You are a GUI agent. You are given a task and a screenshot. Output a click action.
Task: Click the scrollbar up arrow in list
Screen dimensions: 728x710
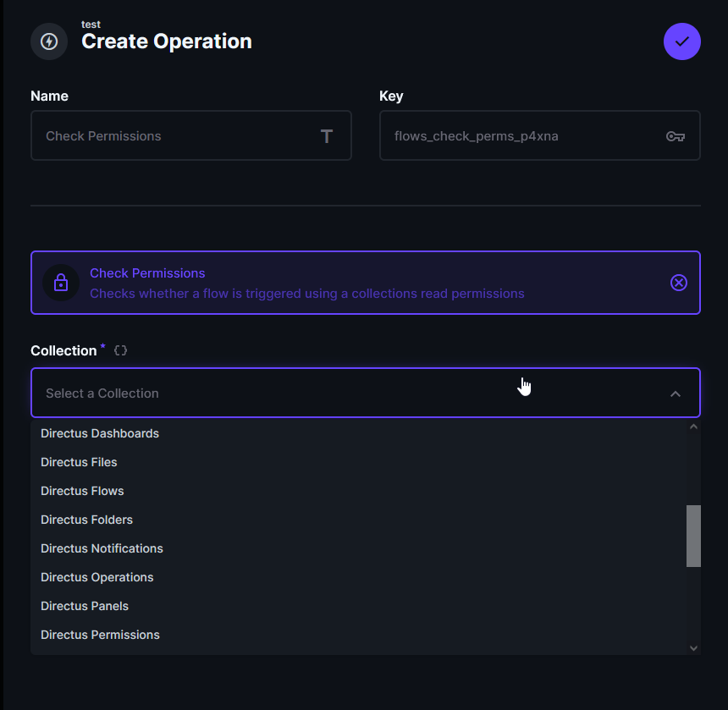click(x=693, y=427)
